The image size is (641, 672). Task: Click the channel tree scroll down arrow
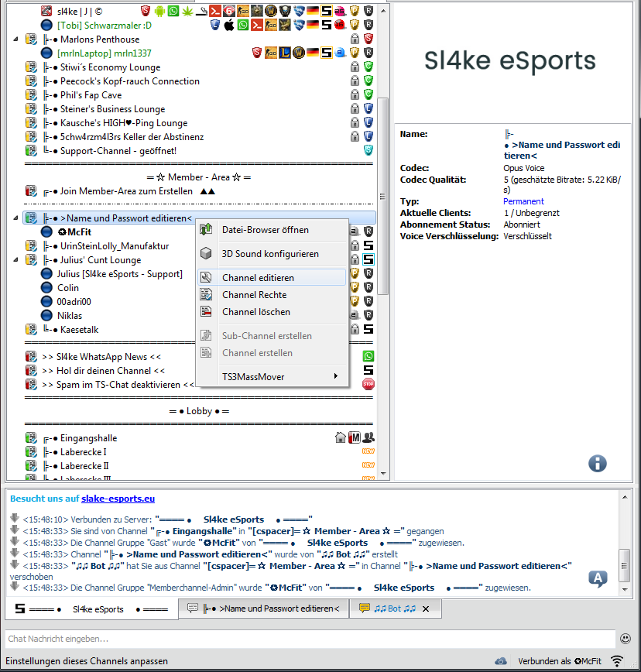pos(383,474)
